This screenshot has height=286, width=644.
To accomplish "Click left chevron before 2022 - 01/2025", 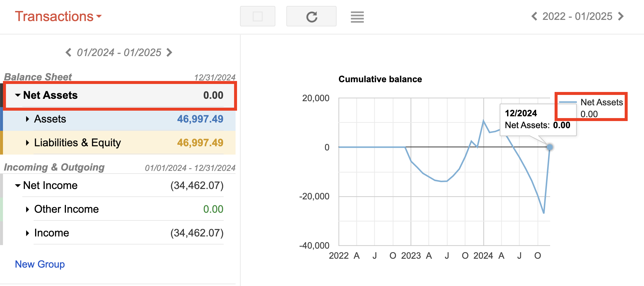I will coord(534,16).
